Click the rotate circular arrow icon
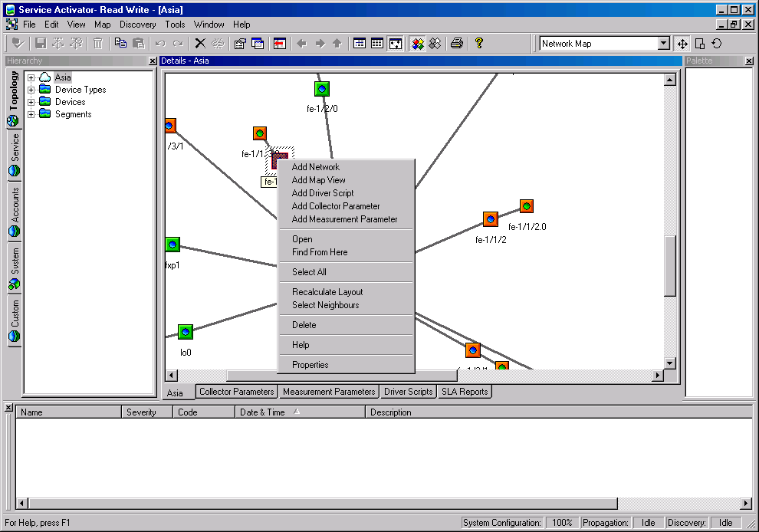 coord(717,44)
